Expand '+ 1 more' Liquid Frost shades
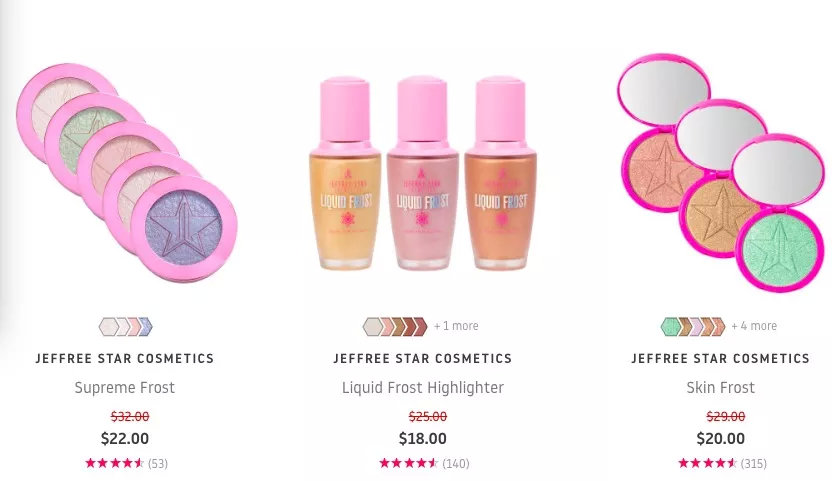 coord(456,326)
